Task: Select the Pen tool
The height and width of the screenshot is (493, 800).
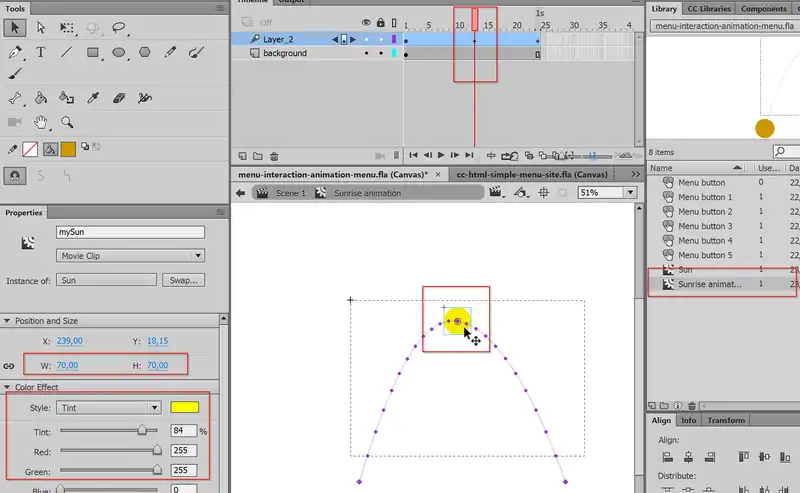Action: click(x=15, y=52)
